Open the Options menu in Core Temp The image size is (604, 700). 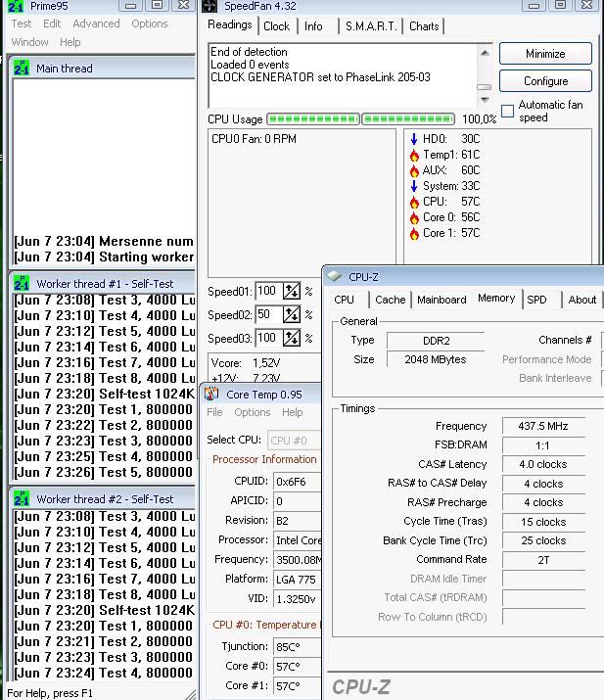click(x=253, y=412)
